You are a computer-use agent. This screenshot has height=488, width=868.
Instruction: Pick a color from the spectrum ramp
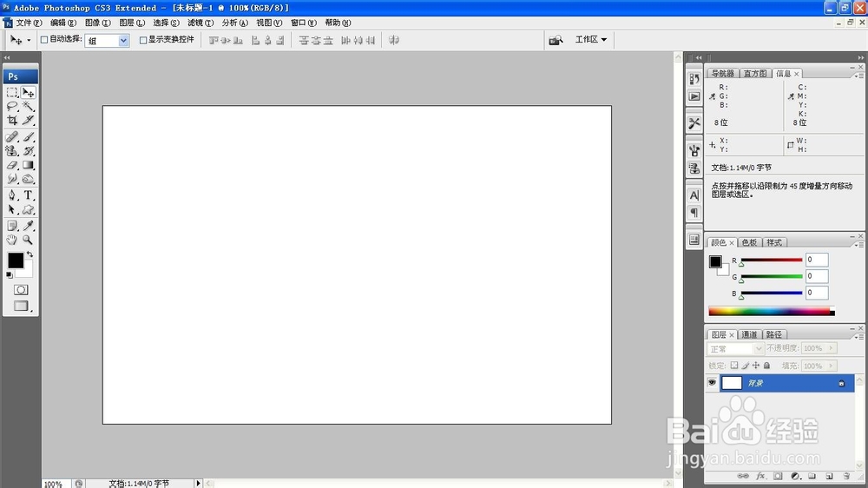tap(771, 312)
